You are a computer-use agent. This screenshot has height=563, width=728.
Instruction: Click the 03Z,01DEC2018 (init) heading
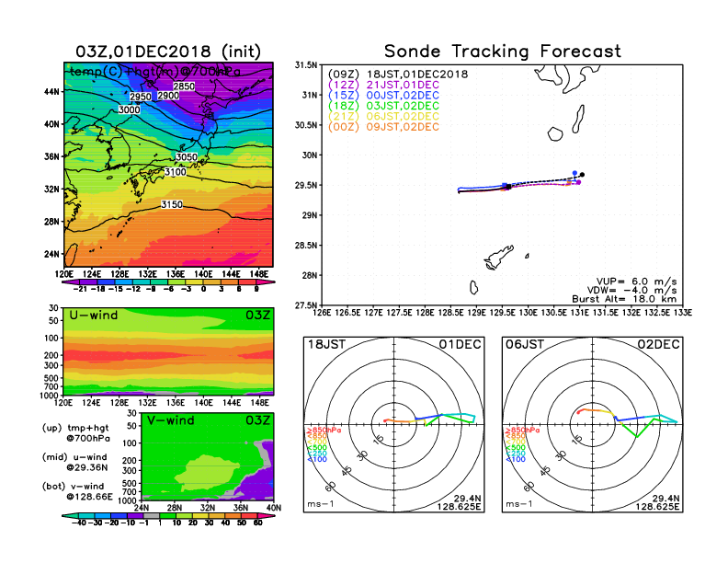[x=168, y=51]
